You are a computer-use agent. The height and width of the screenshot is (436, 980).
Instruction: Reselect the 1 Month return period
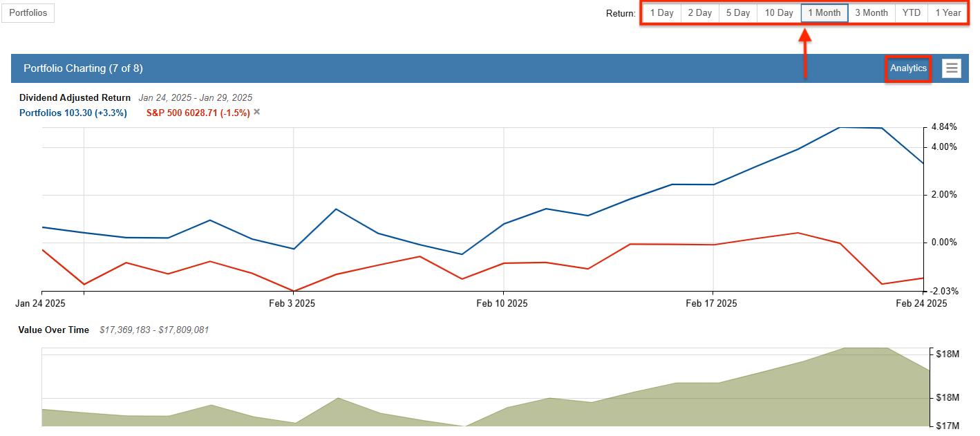824,12
